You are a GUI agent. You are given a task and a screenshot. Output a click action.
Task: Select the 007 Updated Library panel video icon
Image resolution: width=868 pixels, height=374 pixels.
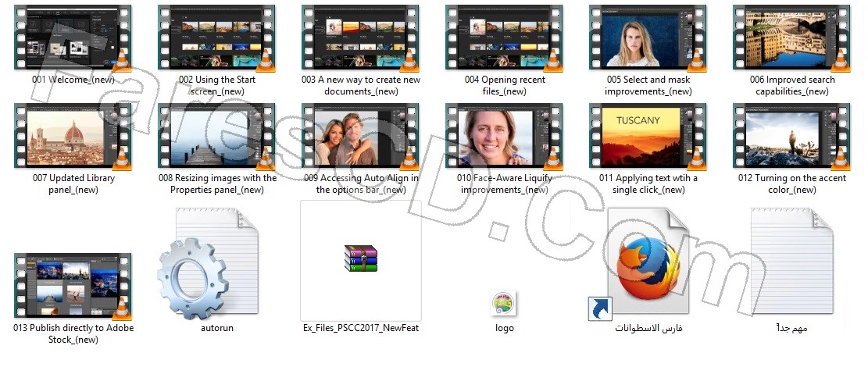(x=73, y=136)
